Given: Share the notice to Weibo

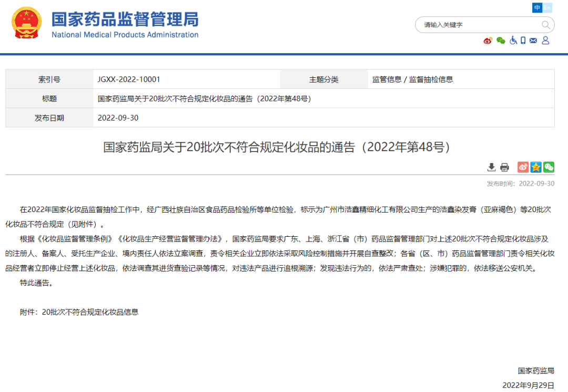Looking at the screenshot, I should coord(522,167).
